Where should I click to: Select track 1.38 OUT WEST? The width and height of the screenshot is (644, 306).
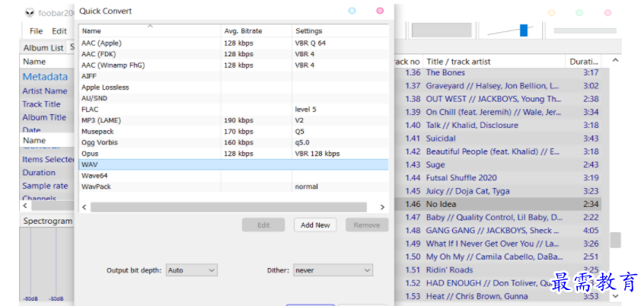click(497, 99)
